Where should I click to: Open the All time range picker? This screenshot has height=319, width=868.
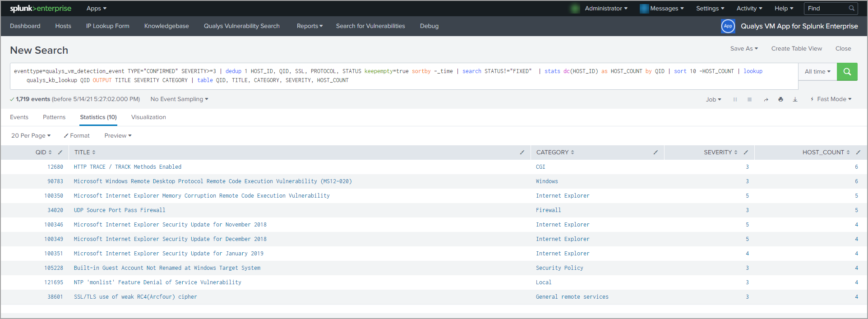[817, 72]
